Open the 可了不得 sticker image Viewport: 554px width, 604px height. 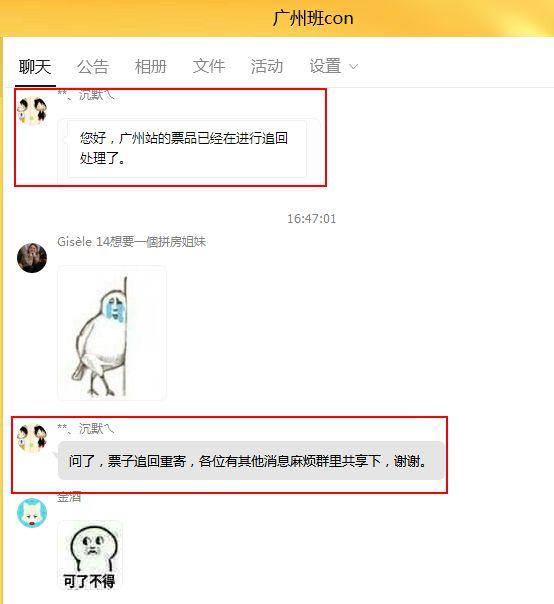(90, 556)
